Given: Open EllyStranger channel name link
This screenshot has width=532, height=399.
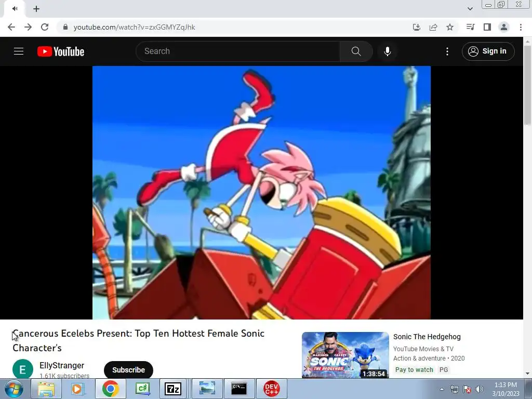Looking at the screenshot, I should (x=62, y=365).
